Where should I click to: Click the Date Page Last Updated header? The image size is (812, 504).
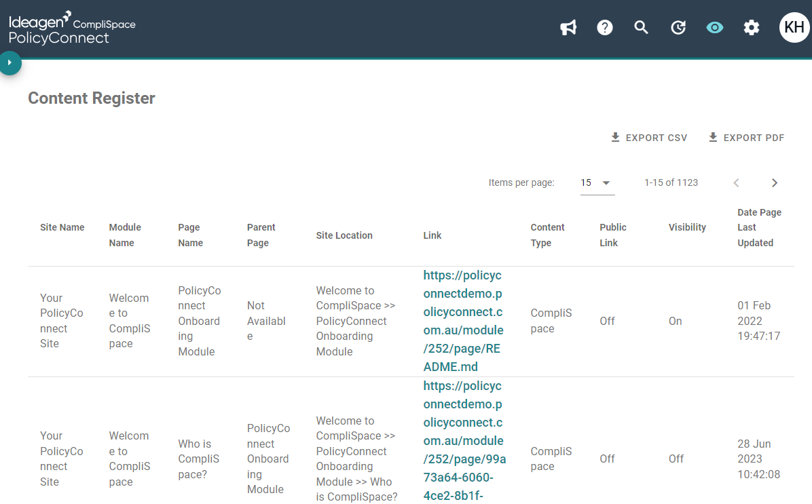(759, 228)
